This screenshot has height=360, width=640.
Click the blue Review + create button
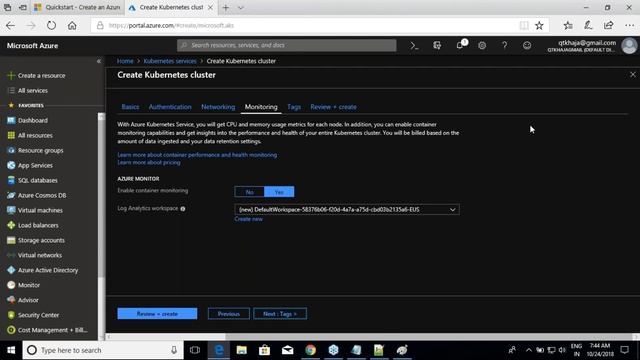point(157,314)
